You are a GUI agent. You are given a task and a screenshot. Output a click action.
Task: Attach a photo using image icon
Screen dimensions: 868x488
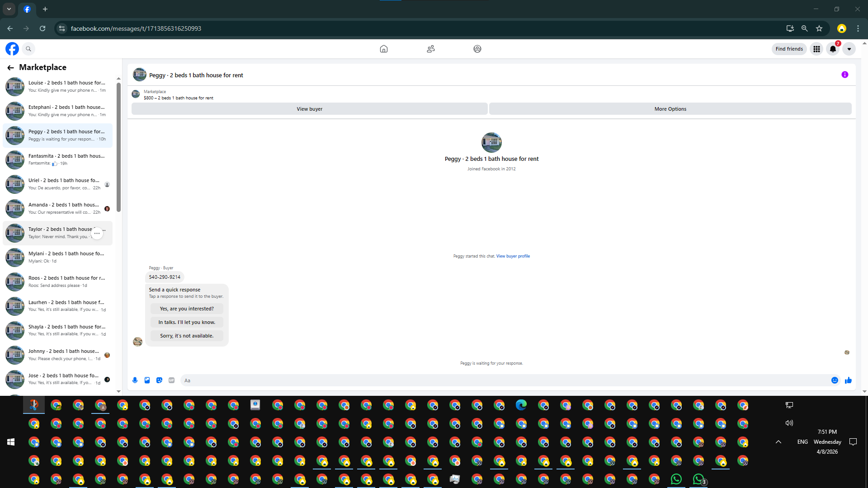(147, 380)
